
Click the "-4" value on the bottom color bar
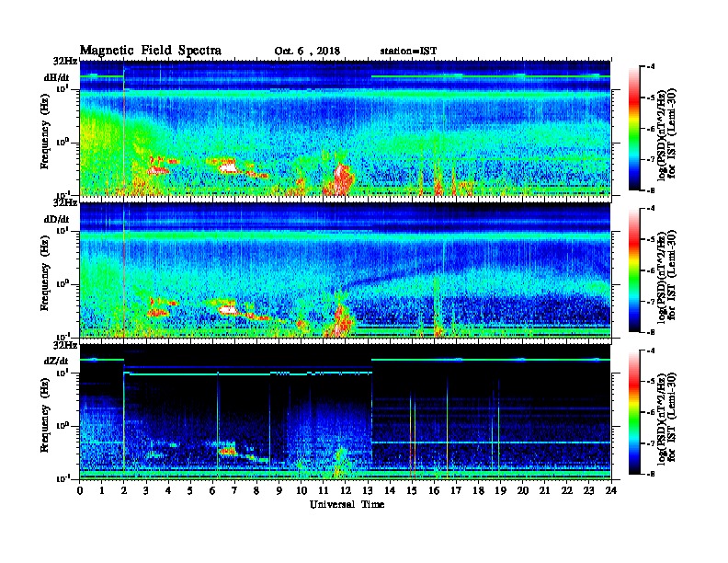point(651,350)
